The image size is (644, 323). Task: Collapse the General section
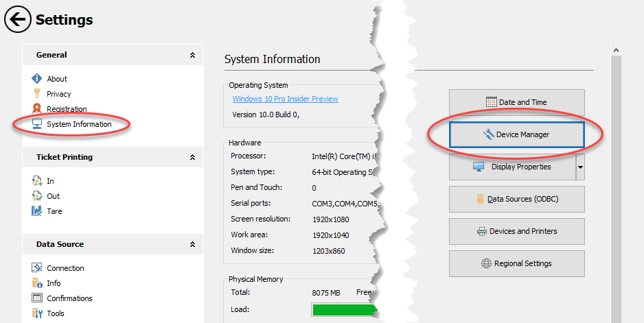point(192,55)
